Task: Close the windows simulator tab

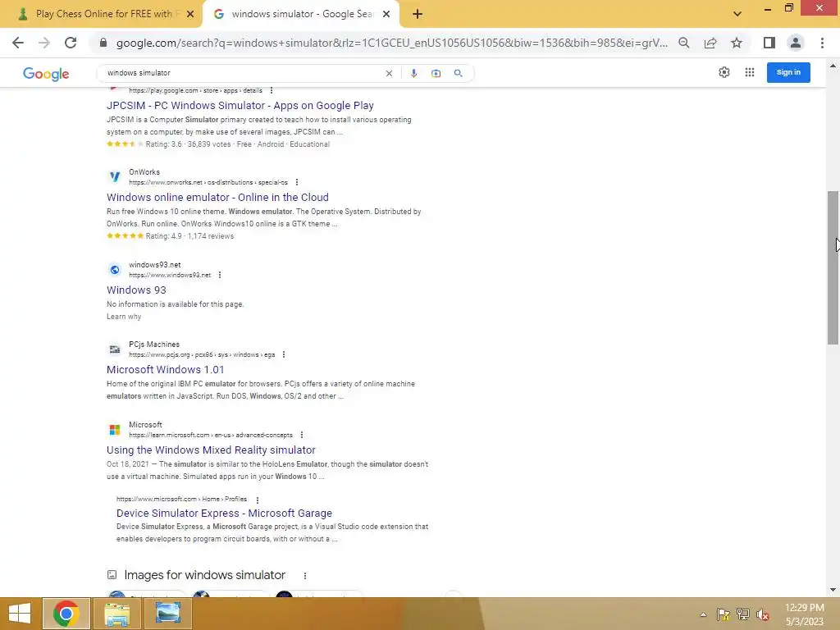Action: tap(386, 15)
